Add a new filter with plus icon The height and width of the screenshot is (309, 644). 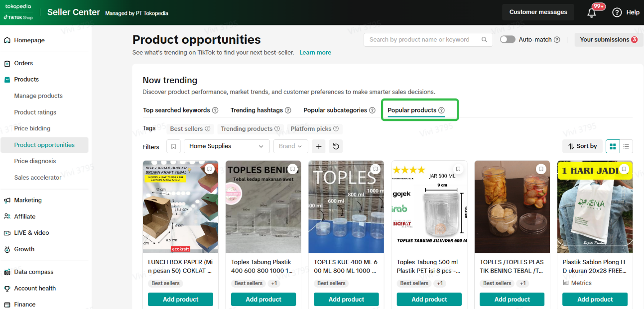pyautogui.click(x=319, y=146)
